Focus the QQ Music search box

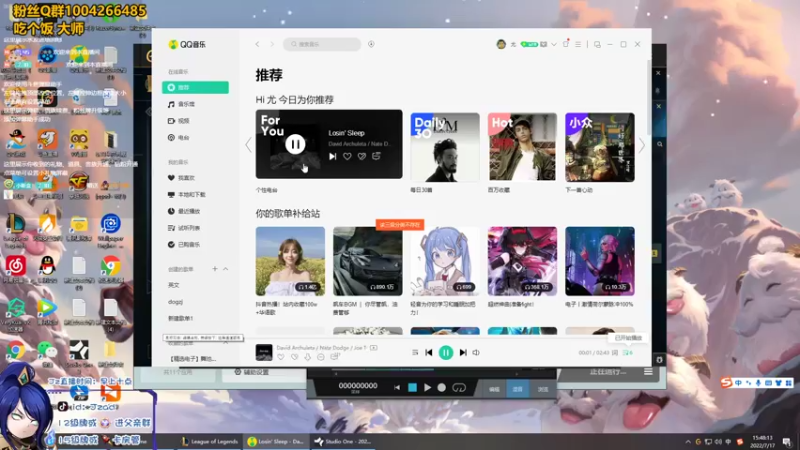(322, 44)
